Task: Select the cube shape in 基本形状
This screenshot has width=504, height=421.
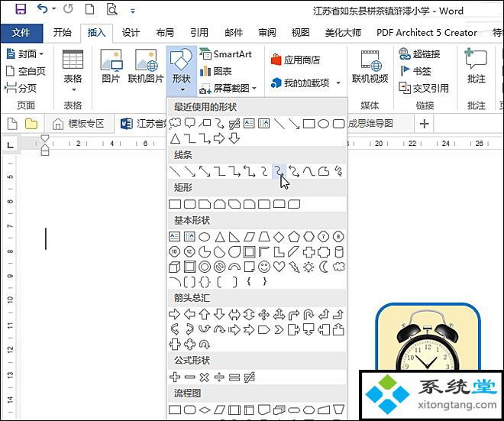Action: click(x=175, y=267)
